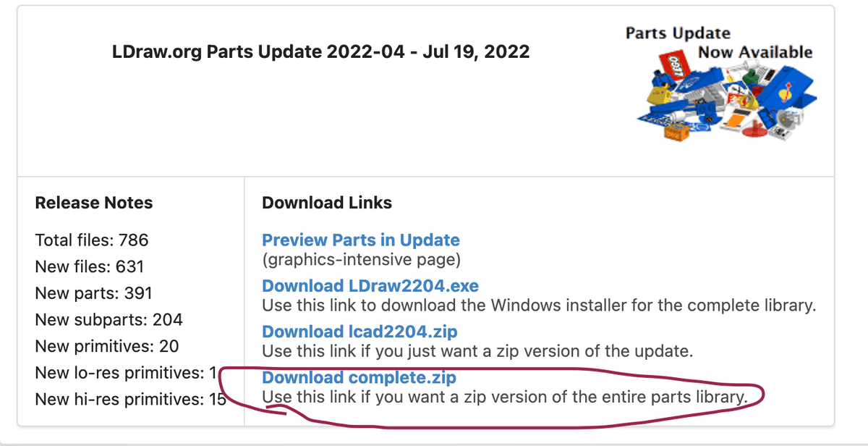Click the Total files: 786 line
This screenshot has width=868, height=446.
point(92,240)
